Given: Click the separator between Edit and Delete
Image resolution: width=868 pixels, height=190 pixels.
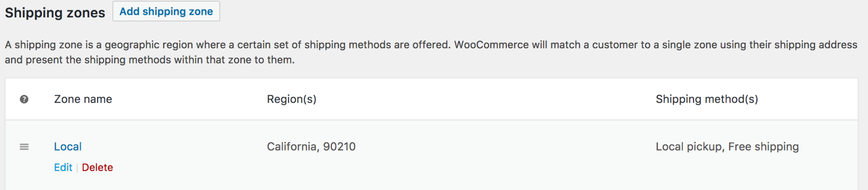Looking at the screenshot, I should click(77, 168).
